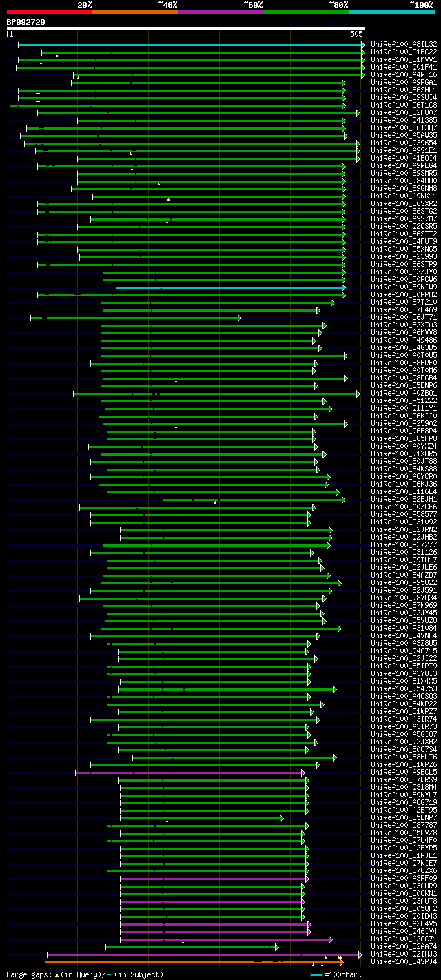This screenshot has width=441, height=980.
Task: Click the UniRef100_A0T0U5 label
Action: [x=404, y=356]
